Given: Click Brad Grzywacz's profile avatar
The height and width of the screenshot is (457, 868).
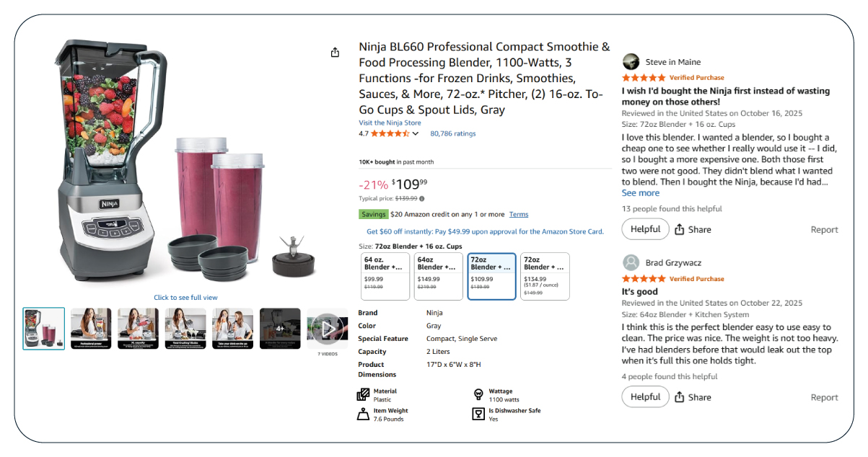Looking at the screenshot, I should (631, 262).
